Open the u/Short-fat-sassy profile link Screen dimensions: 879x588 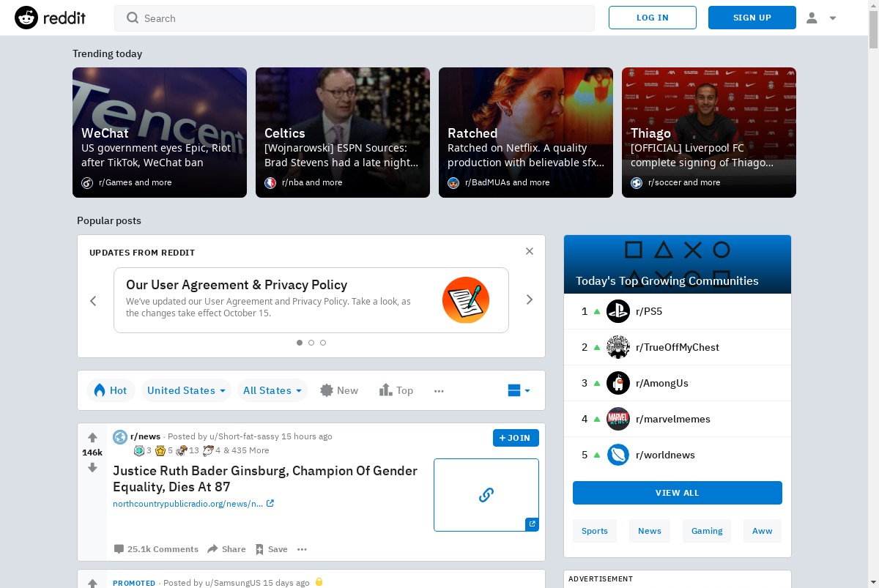[x=244, y=436]
